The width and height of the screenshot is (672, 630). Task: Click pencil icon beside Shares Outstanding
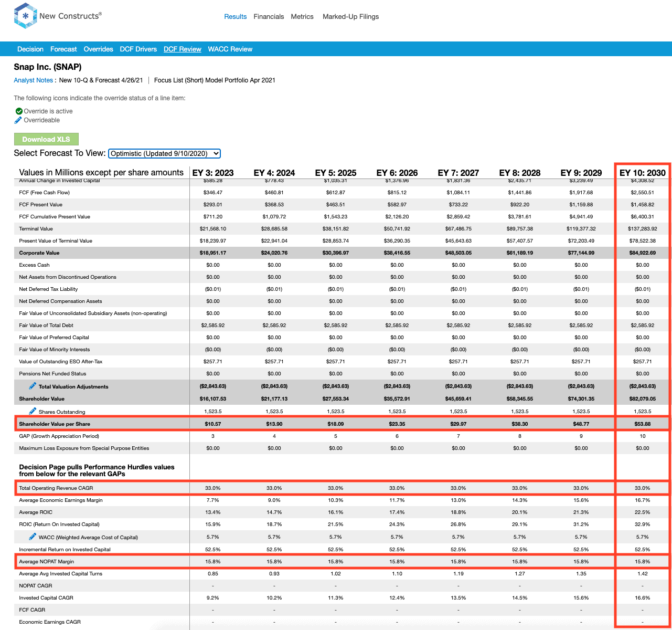pyautogui.click(x=33, y=411)
